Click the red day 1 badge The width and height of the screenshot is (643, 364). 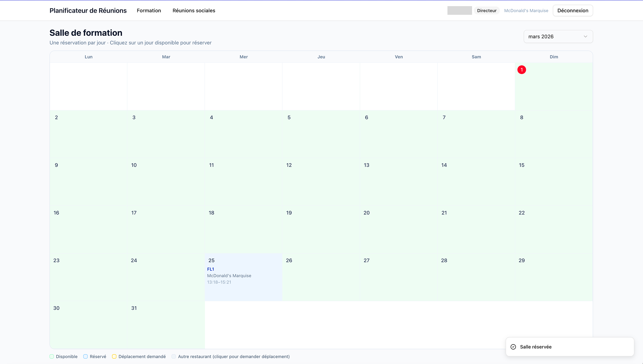pos(522,70)
